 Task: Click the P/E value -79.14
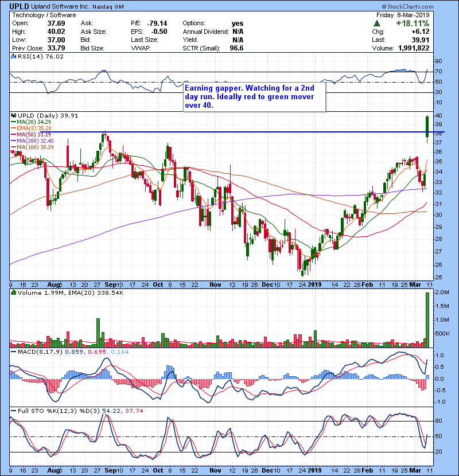(157, 24)
